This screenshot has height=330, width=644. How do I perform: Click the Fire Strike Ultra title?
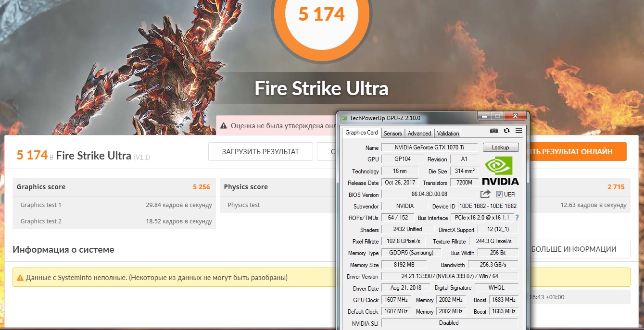pyautogui.click(x=321, y=88)
